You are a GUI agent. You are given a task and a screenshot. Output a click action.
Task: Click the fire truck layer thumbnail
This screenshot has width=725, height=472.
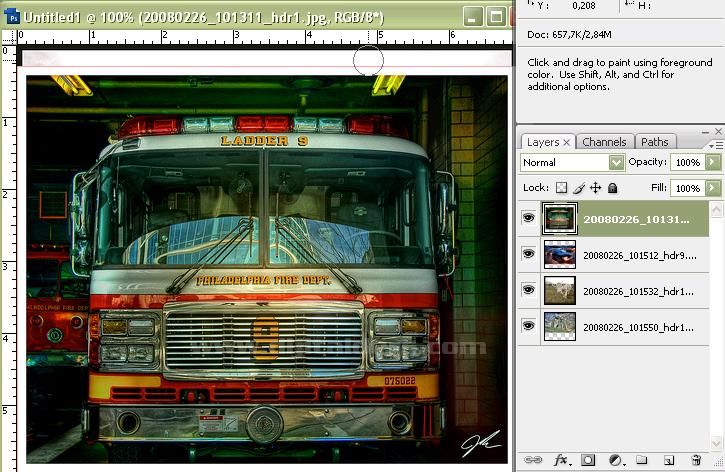559,218
